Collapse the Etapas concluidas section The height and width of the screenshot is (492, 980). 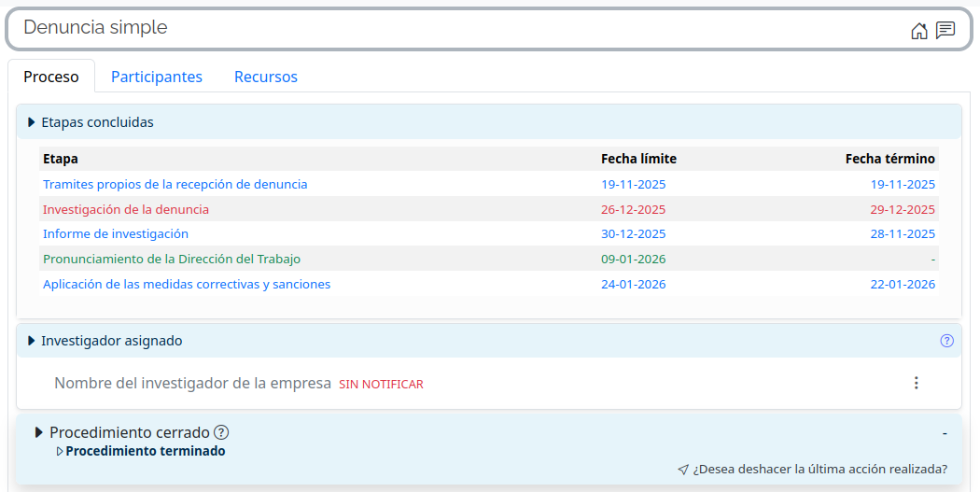[x=32, y=122]
